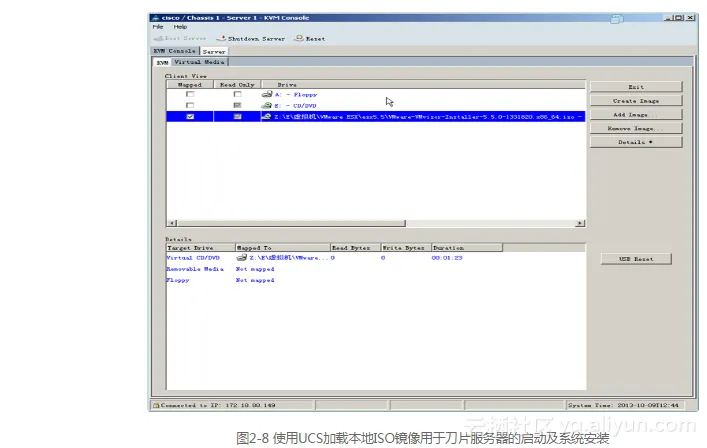Click the A: Floppy drive icon
The image size is (707, 448).
click(267, 94)
